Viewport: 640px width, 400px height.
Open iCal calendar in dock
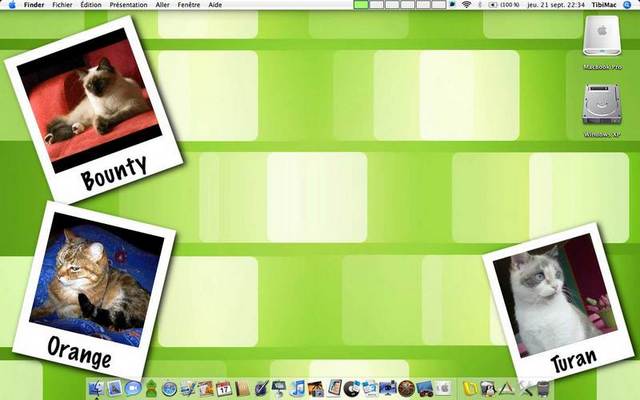pos(224,388)
